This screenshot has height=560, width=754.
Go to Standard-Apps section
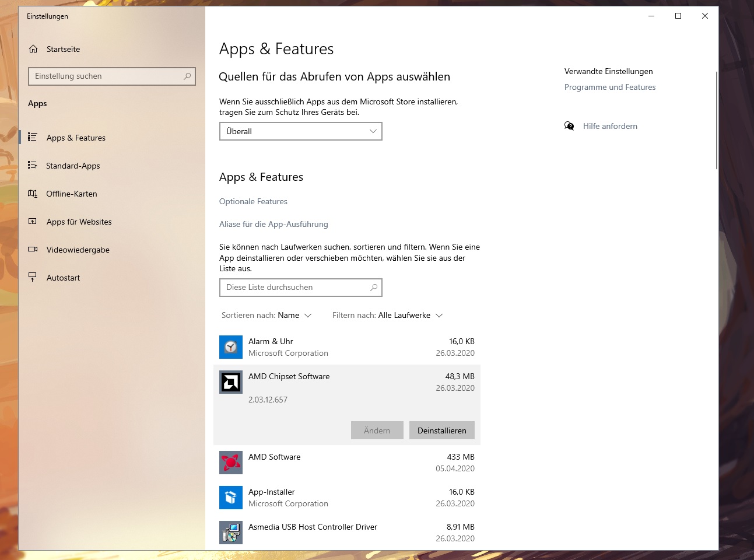tap(112, 166)
